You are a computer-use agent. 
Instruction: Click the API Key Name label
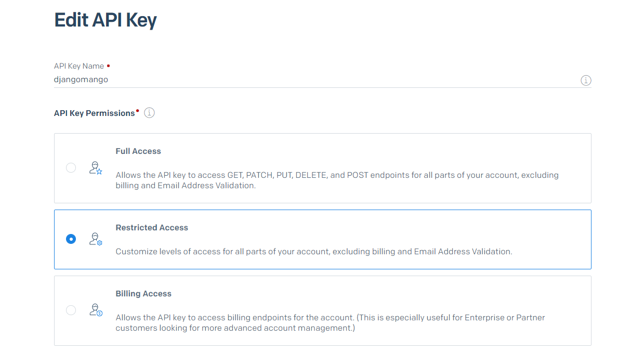[79, 66]
